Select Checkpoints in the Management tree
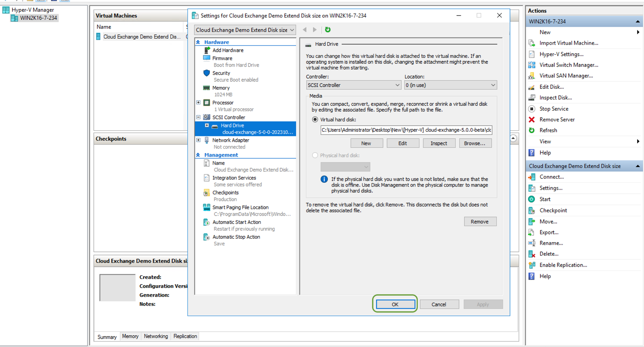The height and width of the screenshot is (347, 644). tap(225, 193)
